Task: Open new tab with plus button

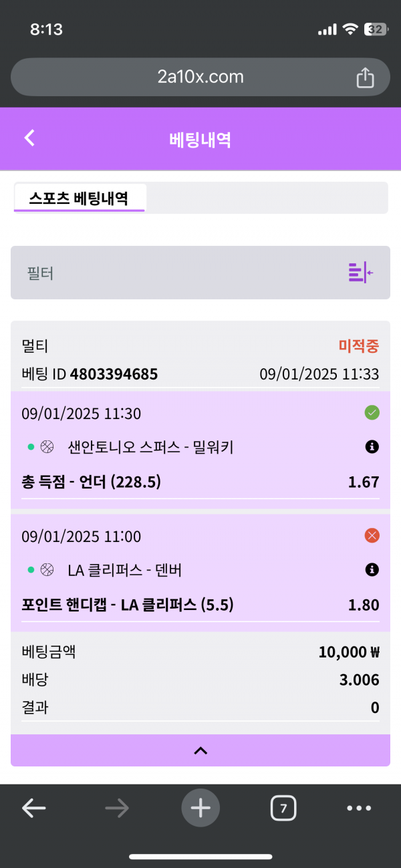Action: click(200, 809)
